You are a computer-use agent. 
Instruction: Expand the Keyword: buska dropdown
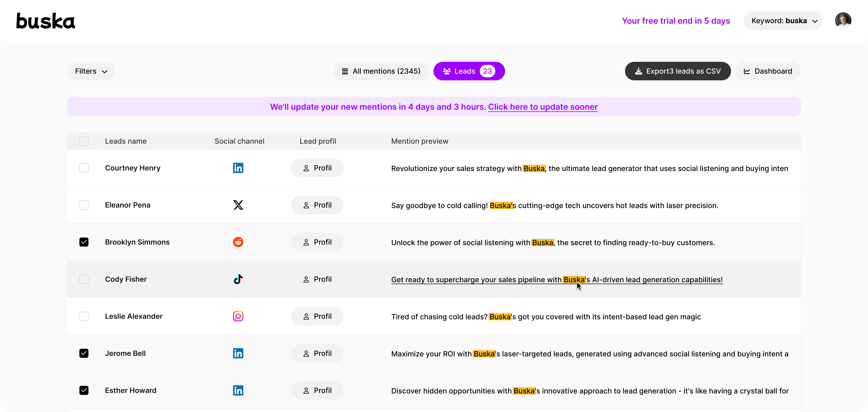click(x=783, y=21)
